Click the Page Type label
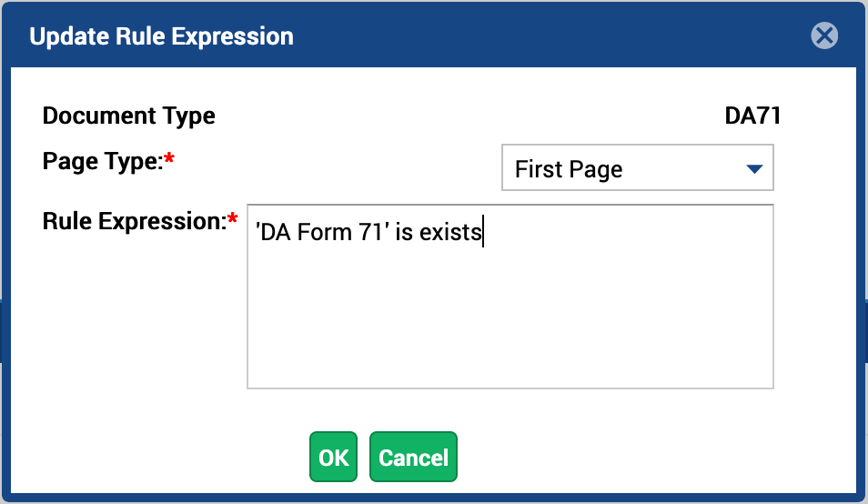The image size is (868, 504). click(x=103, y=162)
